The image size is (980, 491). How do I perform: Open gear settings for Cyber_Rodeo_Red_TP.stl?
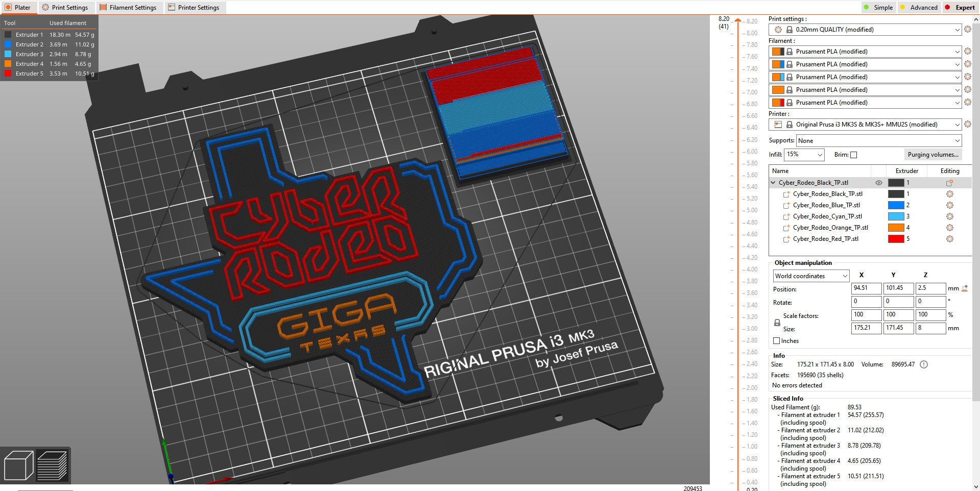[x=950, y=239]
